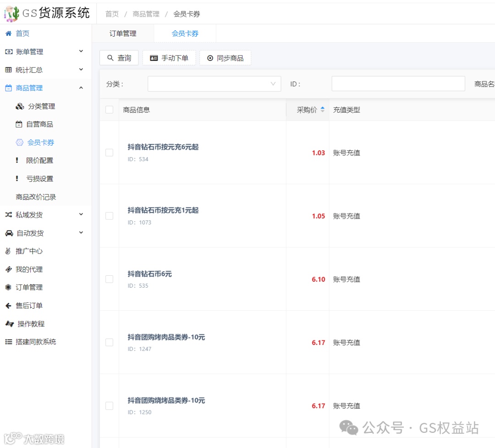Click product name 抖音钻石币6元
Image resolution: width=495 pixels, height=448 pixels.
pos(149,274)
